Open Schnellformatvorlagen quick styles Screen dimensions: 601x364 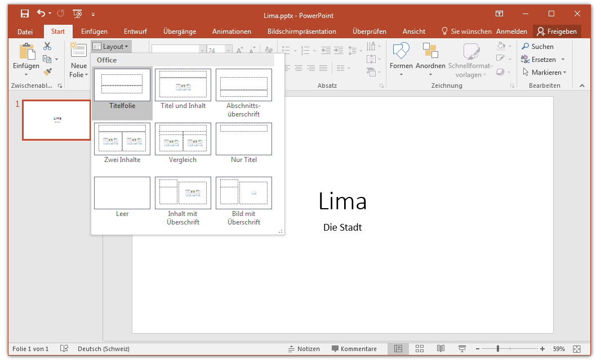pos(470,60)
